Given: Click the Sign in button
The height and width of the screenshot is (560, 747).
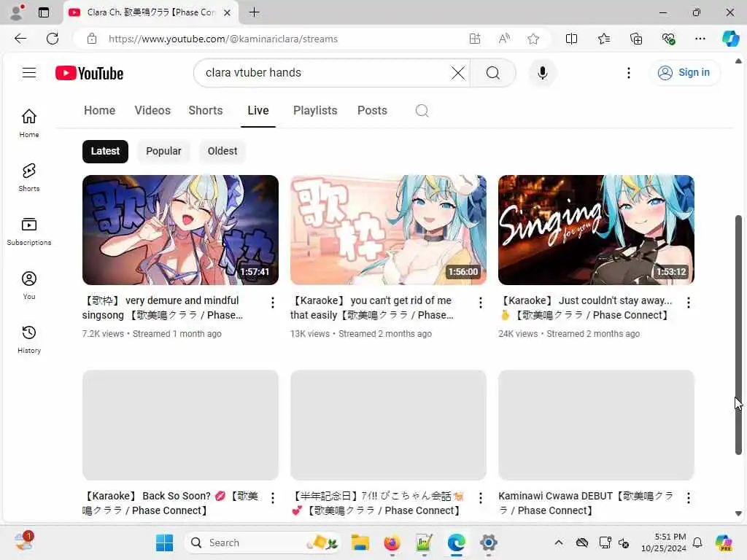Looking at the screenshot, I should coord(684,73).
